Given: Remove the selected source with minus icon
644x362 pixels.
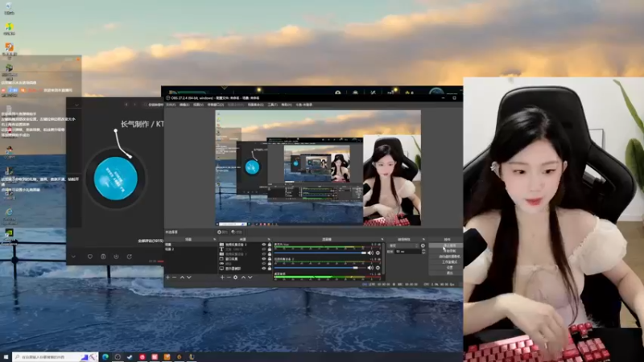Looking at the screenshot, I should 229,278.
